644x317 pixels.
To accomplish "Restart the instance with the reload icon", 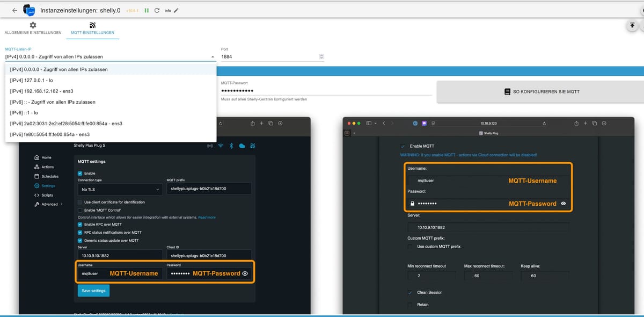I will 157,10.
